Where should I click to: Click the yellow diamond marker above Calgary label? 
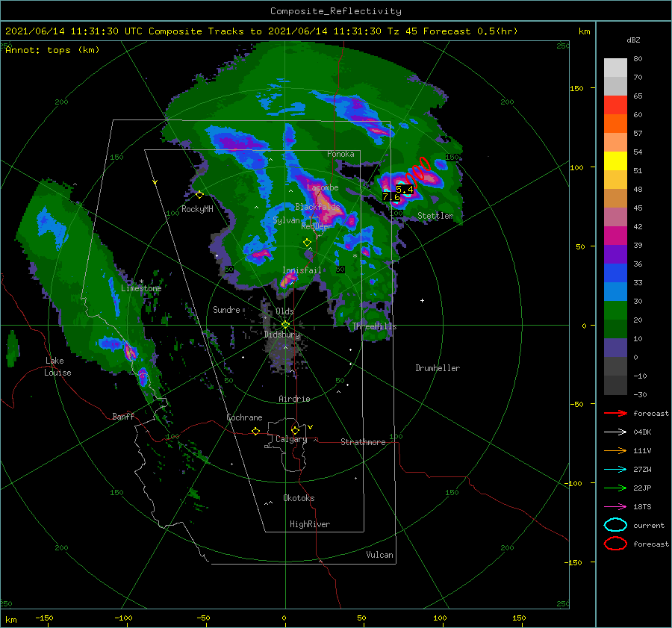(295, 430)
